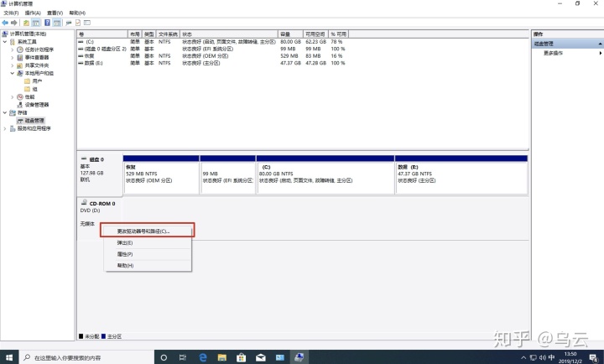Sort by the 卷 column header
Viewport: 604px width, 364px height.
[102, 34]
